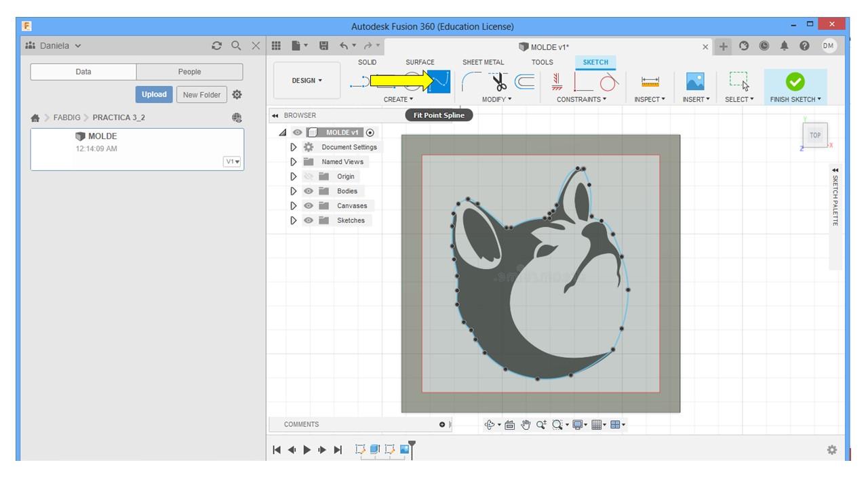Click the New Folder button

pyautogui.click(x=201, y=95)
